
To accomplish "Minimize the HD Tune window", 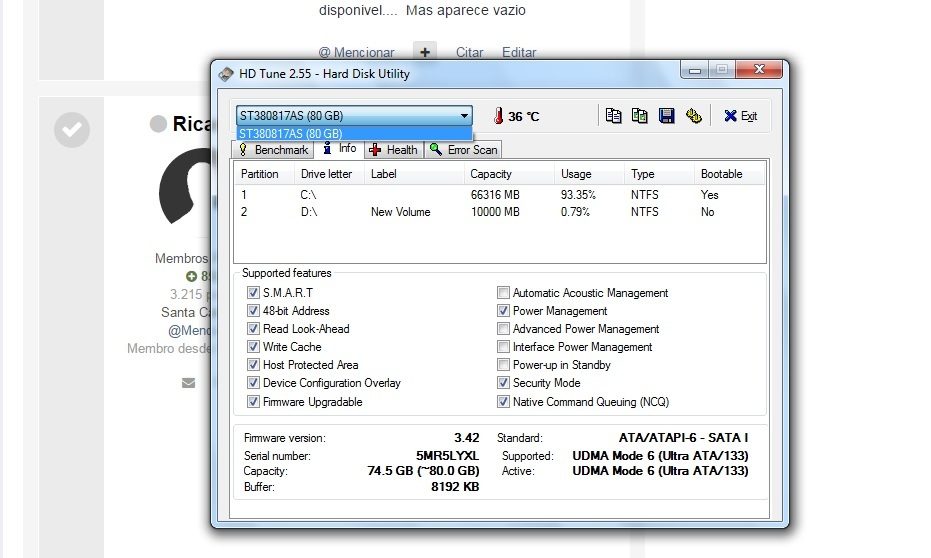I will [x=695, y=70].
